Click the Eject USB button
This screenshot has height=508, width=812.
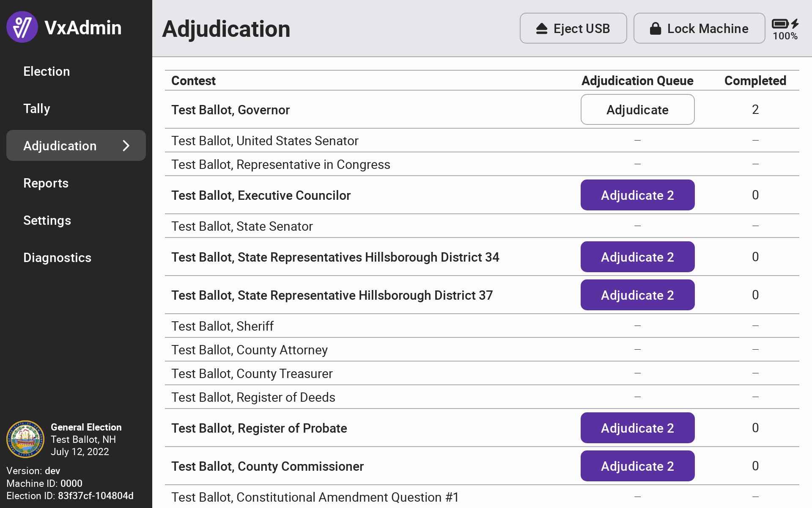[x=573, y=28]
